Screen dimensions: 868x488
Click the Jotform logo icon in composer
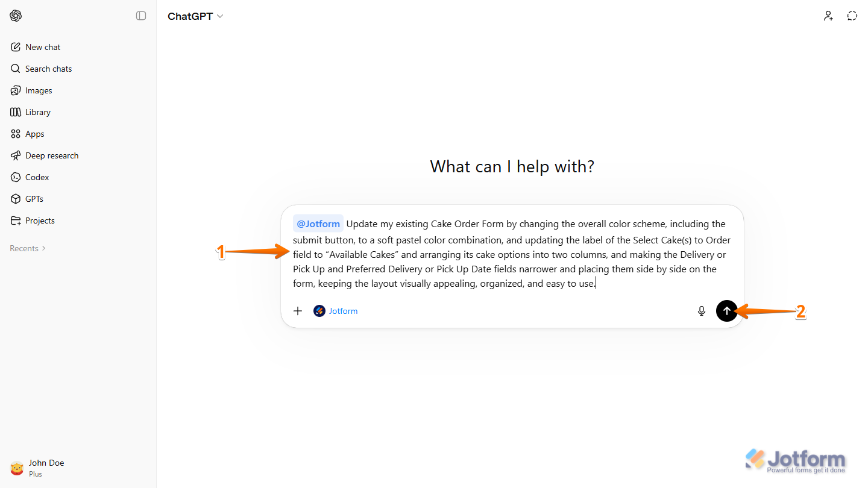click(x=319, y=311)
